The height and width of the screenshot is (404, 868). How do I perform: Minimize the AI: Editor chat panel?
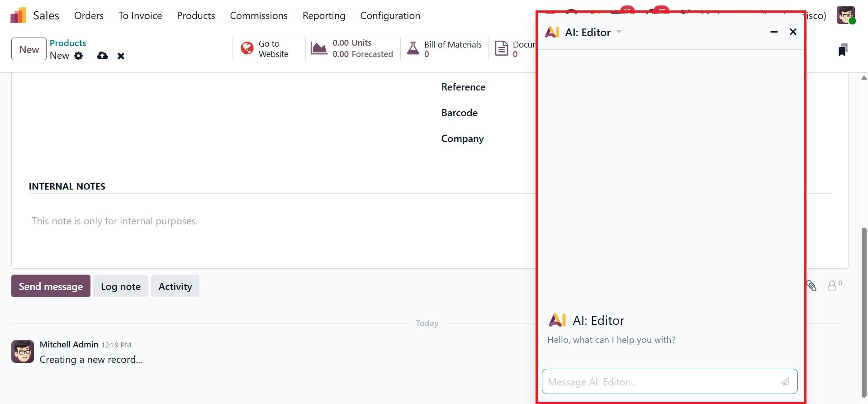coord(774,32)
